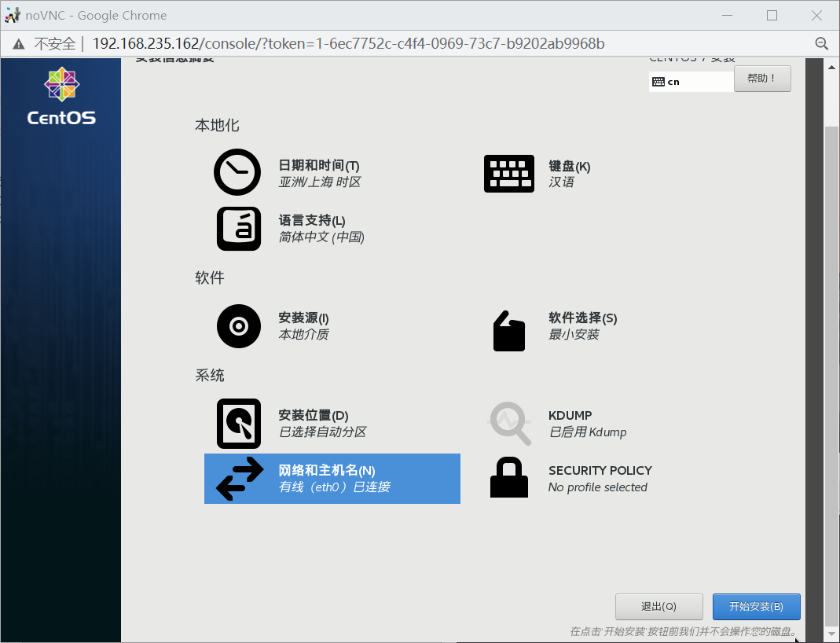
Task: Click the scrollbar up arrow
Action: [x=831, y=68]
